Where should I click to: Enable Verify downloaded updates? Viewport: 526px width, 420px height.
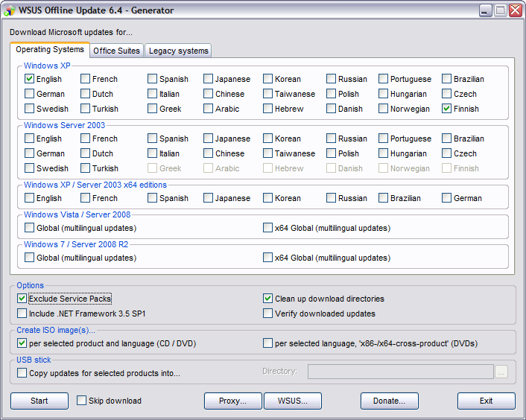tap(268, 314)
